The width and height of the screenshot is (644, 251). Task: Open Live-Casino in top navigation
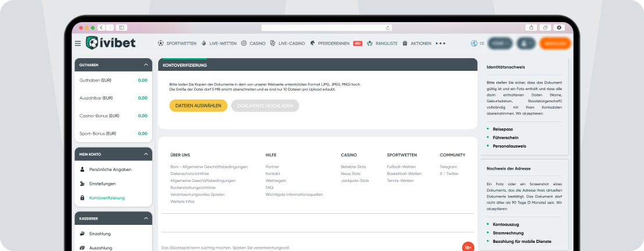pos(292,43)
